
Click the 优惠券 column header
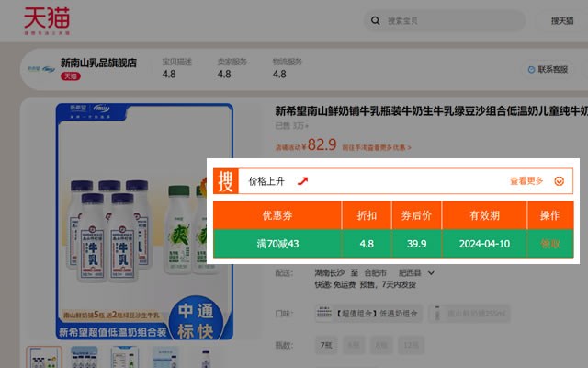click(277, 215)
